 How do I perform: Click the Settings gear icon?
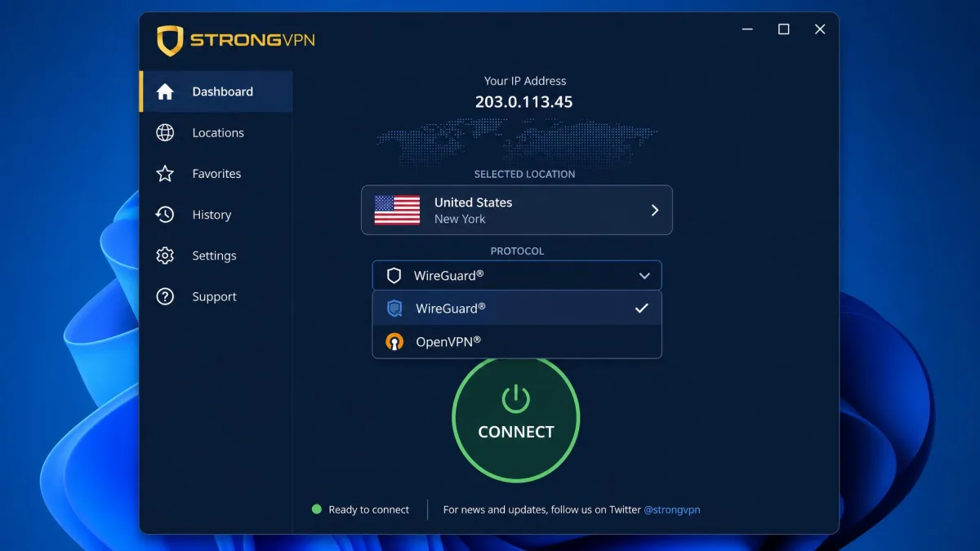(x=165, y=256)
